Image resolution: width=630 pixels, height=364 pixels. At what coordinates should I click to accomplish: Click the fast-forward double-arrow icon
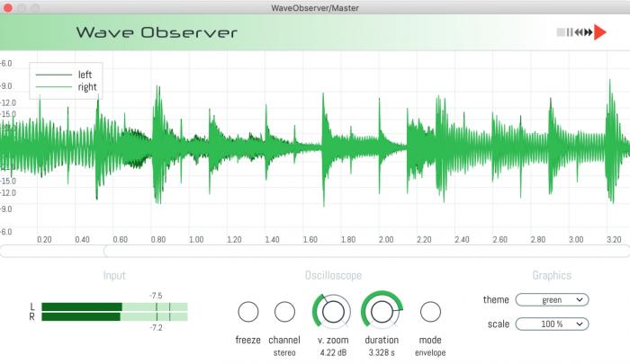click(x=589, y=32)
